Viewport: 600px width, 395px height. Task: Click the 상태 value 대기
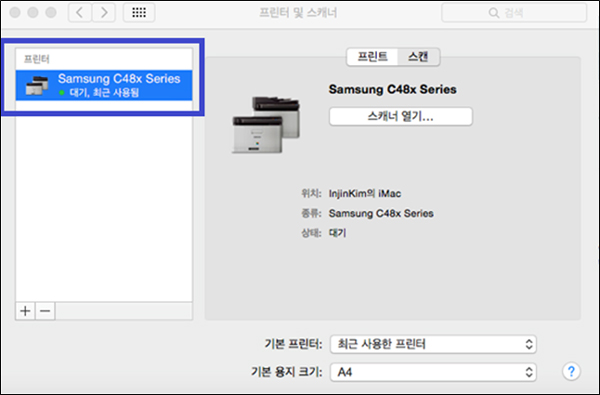[x=338, y=233]
